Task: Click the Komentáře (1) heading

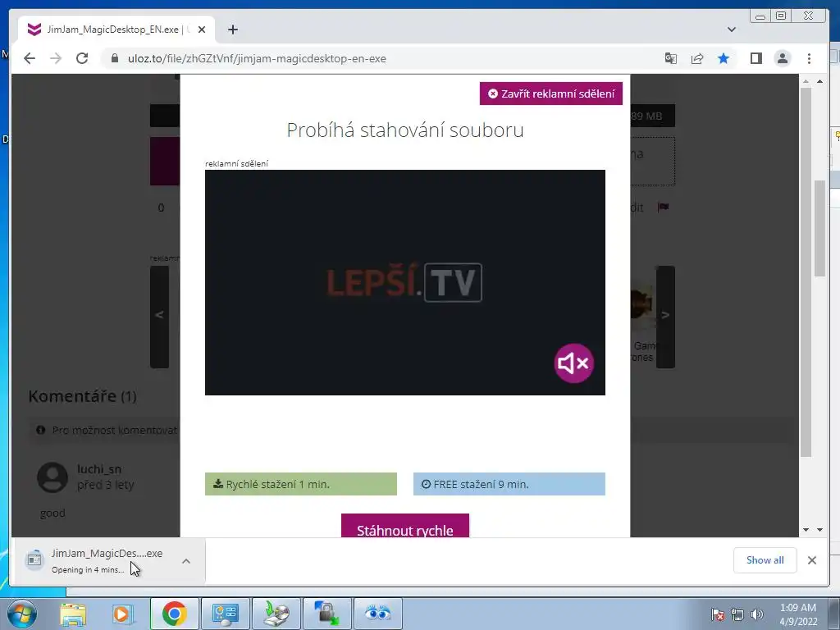Action: pos(83,396)
